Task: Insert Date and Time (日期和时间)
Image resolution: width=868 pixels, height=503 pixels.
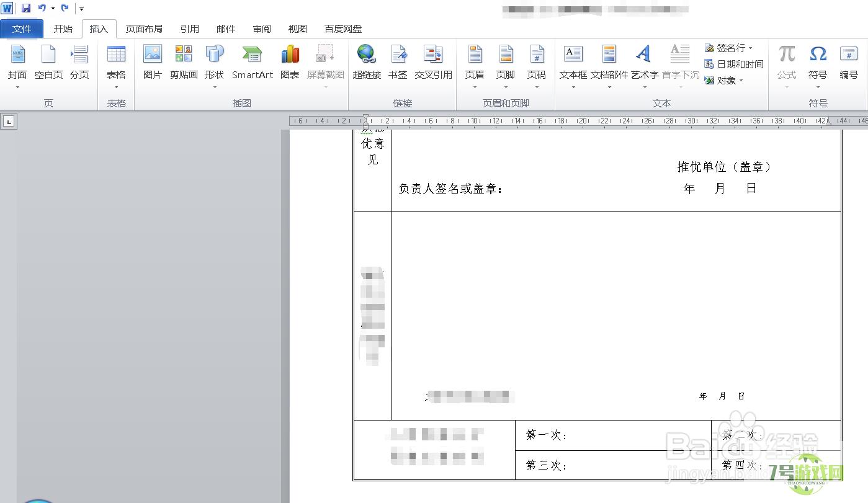Action: (734, 64)
